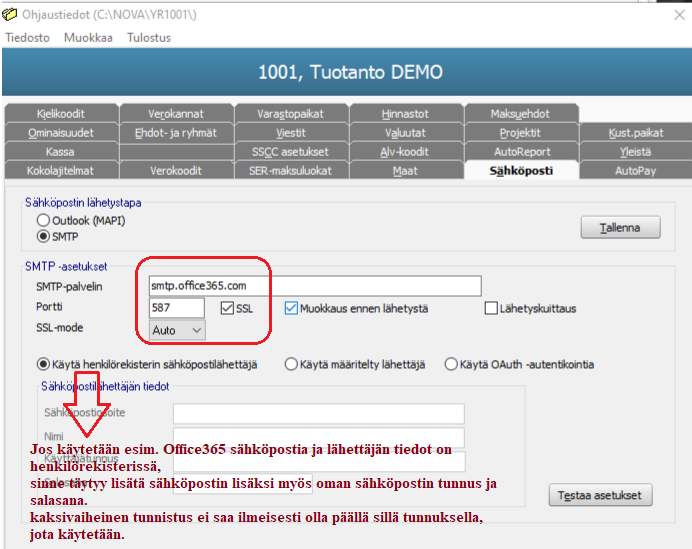The height and width of the screenshot is (549, 692).
Task: Click the Ohjaustiedot window title icon
Action: (x=9, y=15)
